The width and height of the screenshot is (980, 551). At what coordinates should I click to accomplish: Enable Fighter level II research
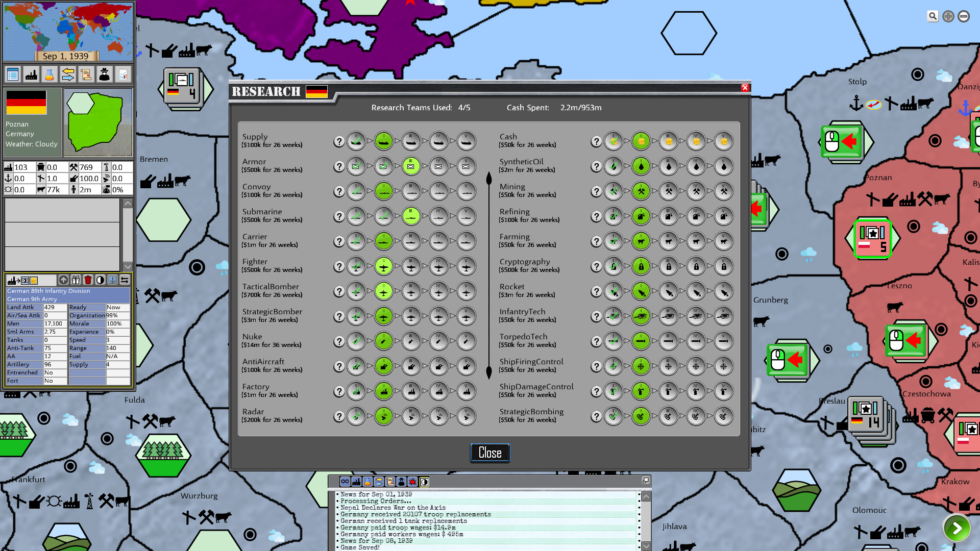(x=384, y=266)
